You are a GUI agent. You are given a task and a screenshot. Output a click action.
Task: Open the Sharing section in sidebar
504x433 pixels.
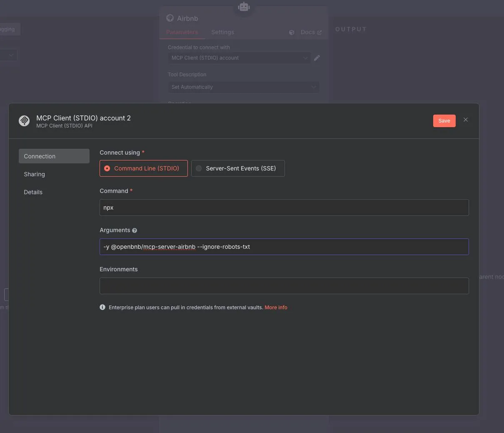tap(35, 174)
